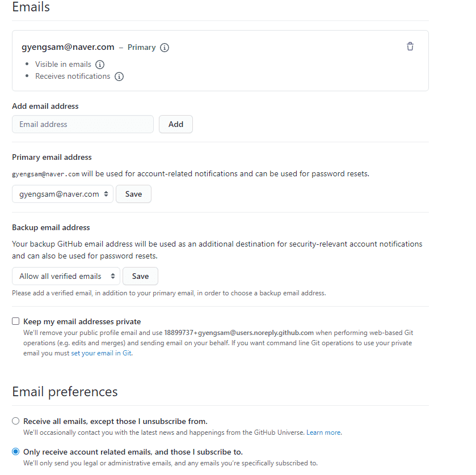This screenshot has width=476, height=475.
Task: Click the trash icon to delete gyengsam@naver.com
Action: [x=410, y=46]
